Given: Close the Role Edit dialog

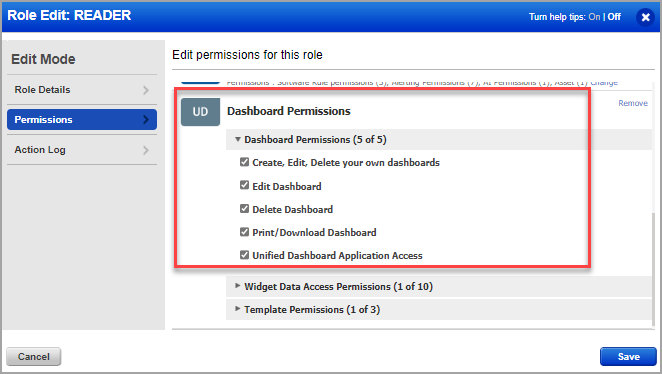Looking at the screenshot, I should coord(645,17).
